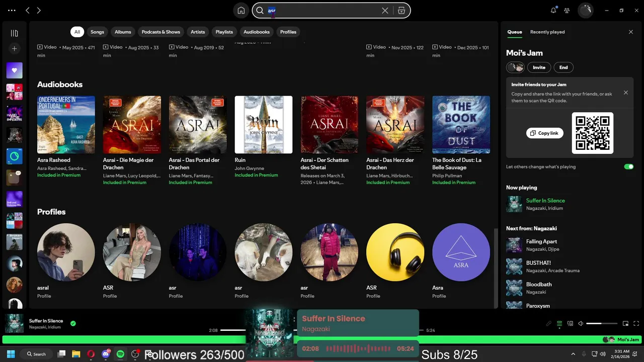Open the Friend Activity icon
The width and height of the screenshot is (644, 362).
click(567, 11)
